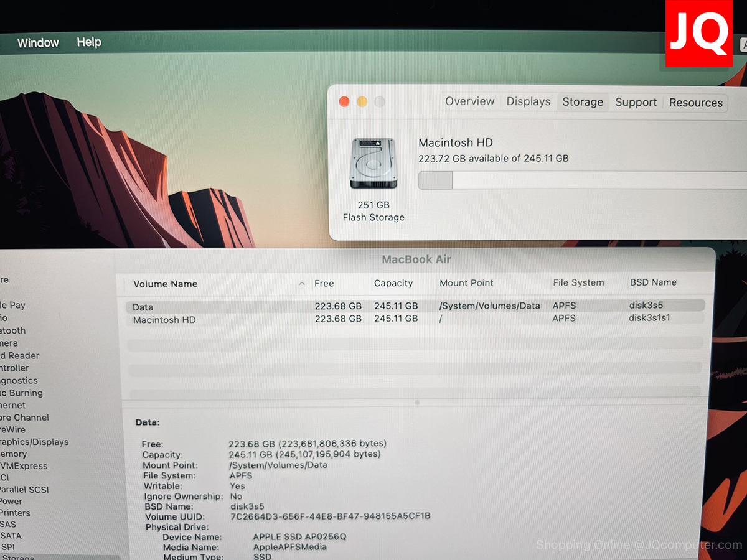Image resolution: width=747 pixels, height=560 pixels.
Task: Select the Graphics/Displays sidebar item
Action: [x=34, y=442]
